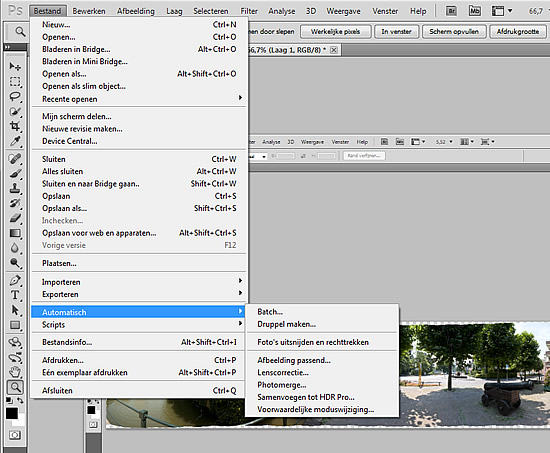Open the Bestand menu
This screenshot has width=550, height=453.
tap(47, 11)
